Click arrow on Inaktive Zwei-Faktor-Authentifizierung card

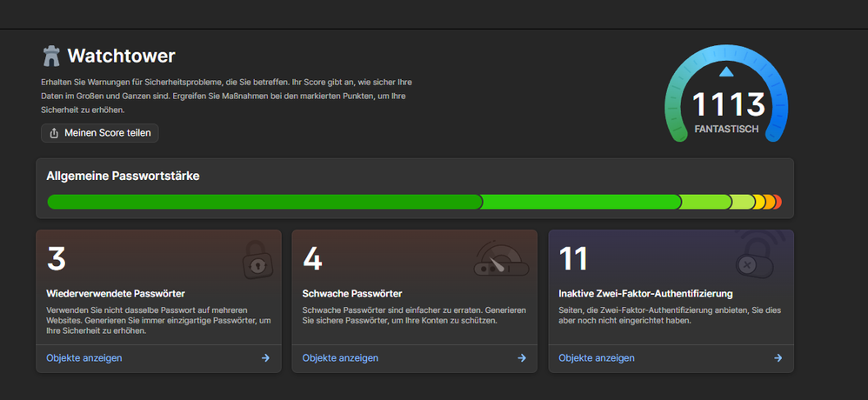point(778,357)
